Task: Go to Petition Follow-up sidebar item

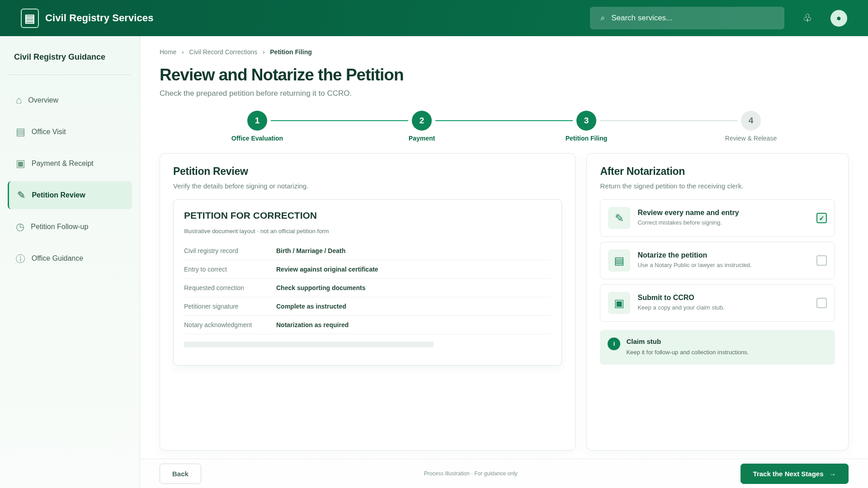Action: pyautogui.click(x=70, y=227)
